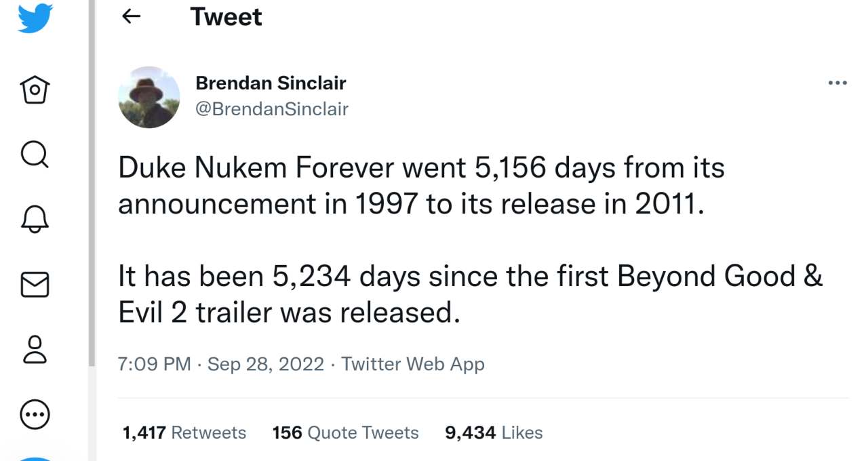
Task: Click the sidebar vertical scrollbar
Action: (x=92, y=183)
